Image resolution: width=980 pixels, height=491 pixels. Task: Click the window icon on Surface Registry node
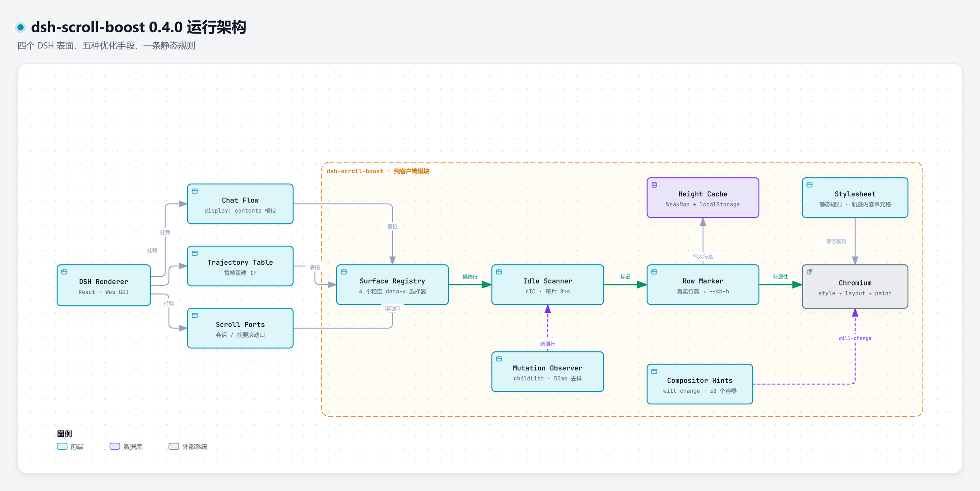[x=344, y=272]
